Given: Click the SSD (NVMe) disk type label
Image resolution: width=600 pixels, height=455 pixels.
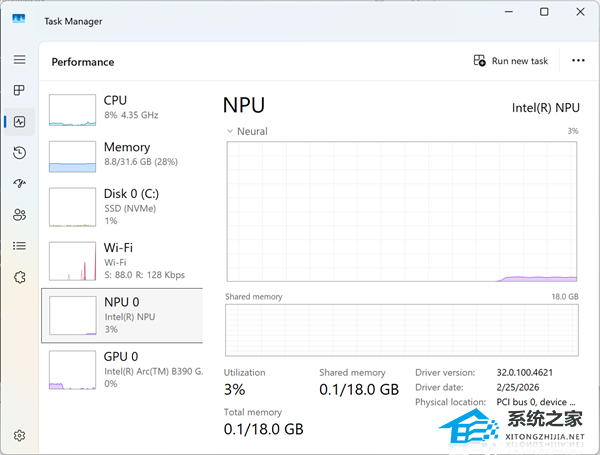Looking at the screenshot, I should click(x=130, y=209).
